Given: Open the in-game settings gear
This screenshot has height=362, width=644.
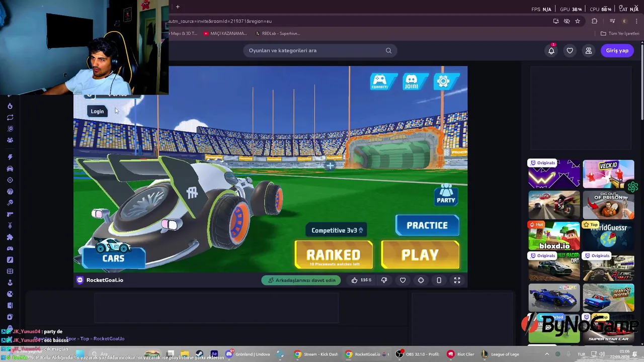Looking at the screenshot, I should click(443, 81).
